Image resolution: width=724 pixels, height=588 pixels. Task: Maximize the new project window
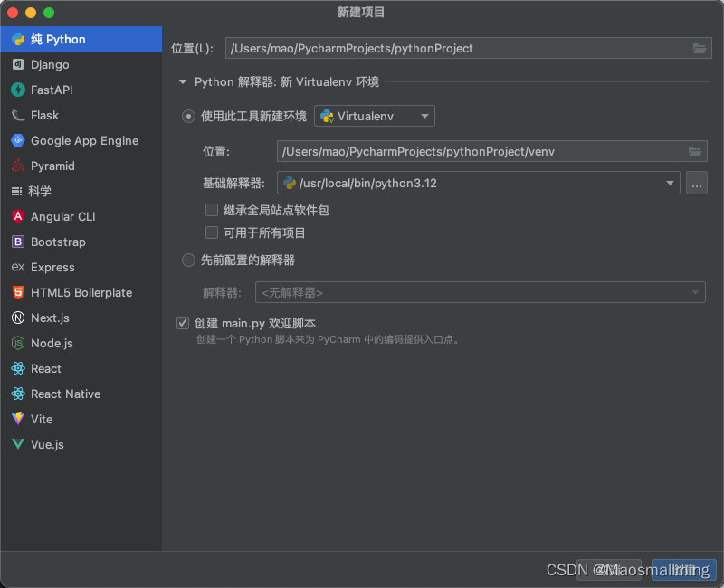click(x=49, y=13)
